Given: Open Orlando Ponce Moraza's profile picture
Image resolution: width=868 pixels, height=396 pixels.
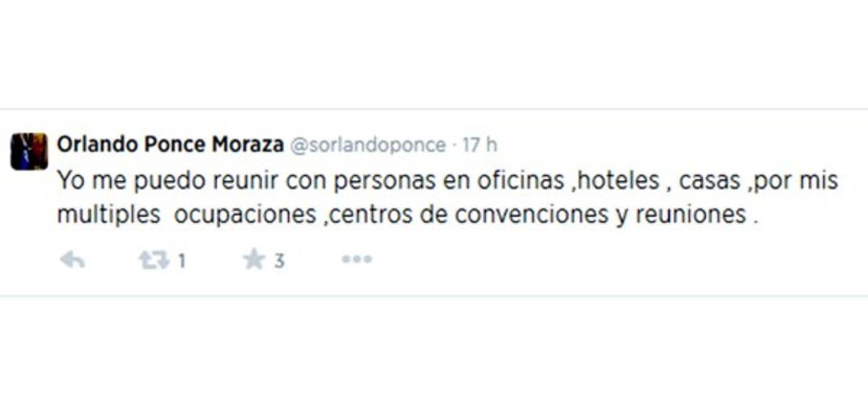Looking at the screenshot, I should point(29,152).
